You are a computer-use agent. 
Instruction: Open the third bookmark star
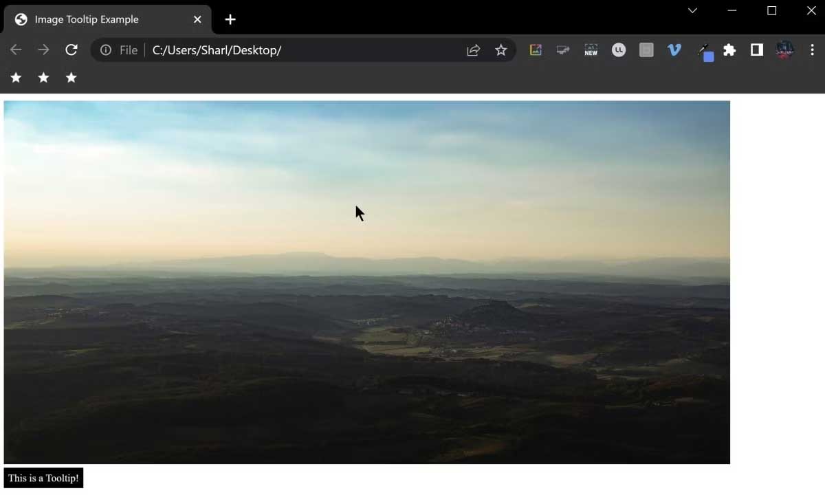[x=71, y=78]
